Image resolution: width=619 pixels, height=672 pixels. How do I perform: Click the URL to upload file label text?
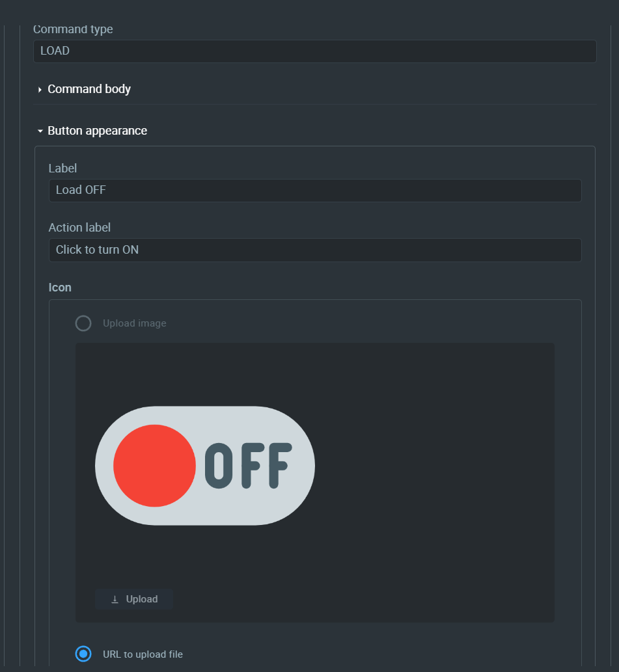point(143,654)
